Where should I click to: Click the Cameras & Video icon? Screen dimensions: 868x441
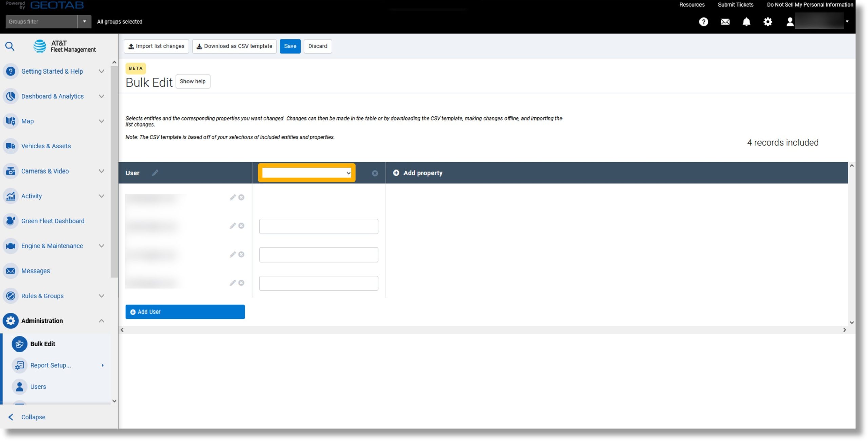tap(11, 171)
